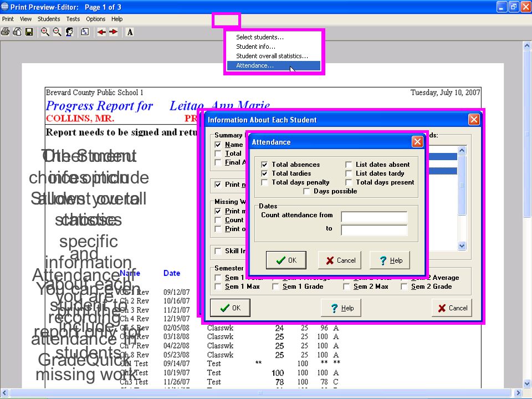
Task: Open the Print menu
Action: pyautogui.click(x=8, y=19)
